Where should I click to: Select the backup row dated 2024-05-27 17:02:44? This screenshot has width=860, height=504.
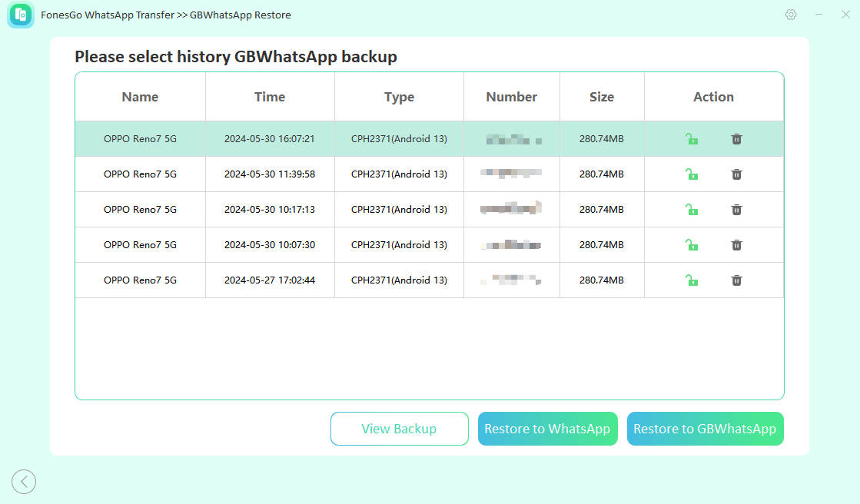coord(269,280)
